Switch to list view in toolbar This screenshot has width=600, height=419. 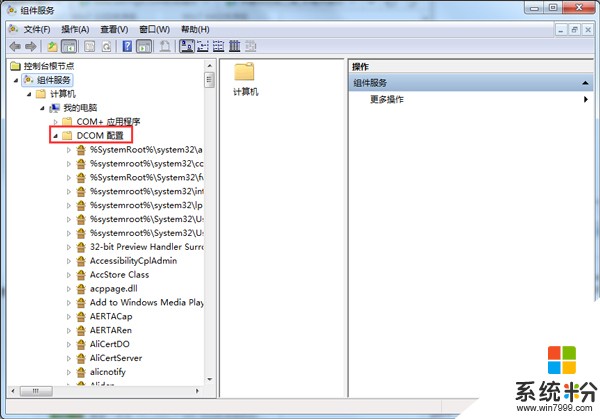point(218,47)
